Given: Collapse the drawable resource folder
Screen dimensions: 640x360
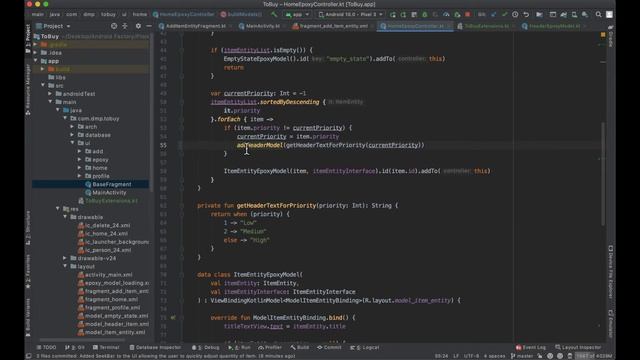Looking at the screenshot, I should 65,217.
